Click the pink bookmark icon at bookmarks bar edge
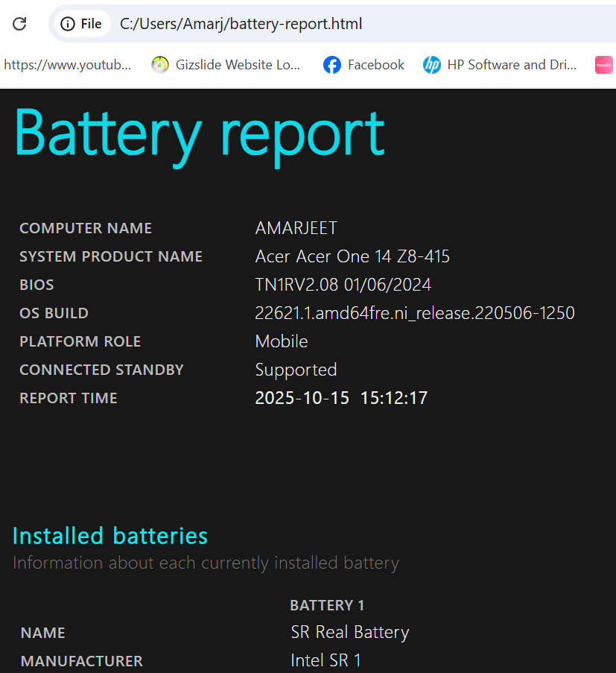 603,65
